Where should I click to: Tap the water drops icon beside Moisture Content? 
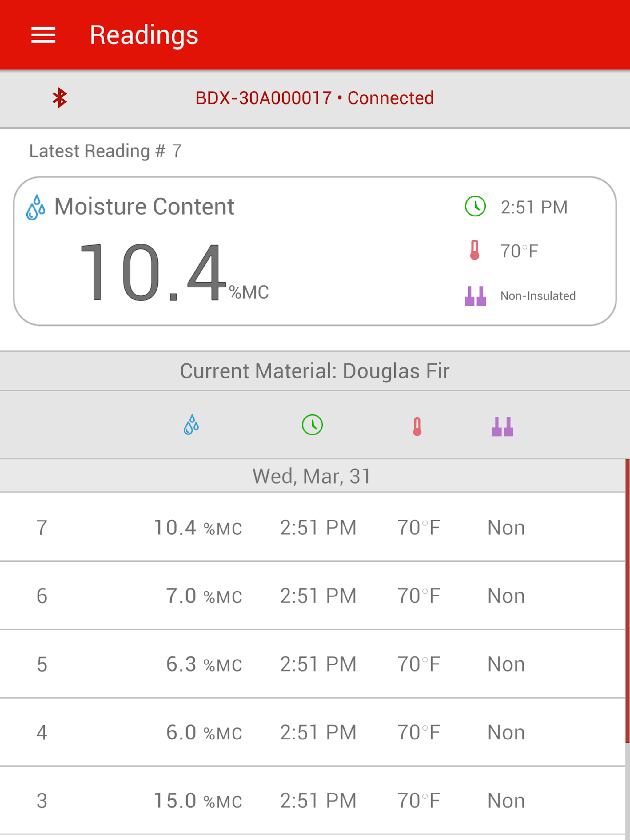click(x=36, y=207)
